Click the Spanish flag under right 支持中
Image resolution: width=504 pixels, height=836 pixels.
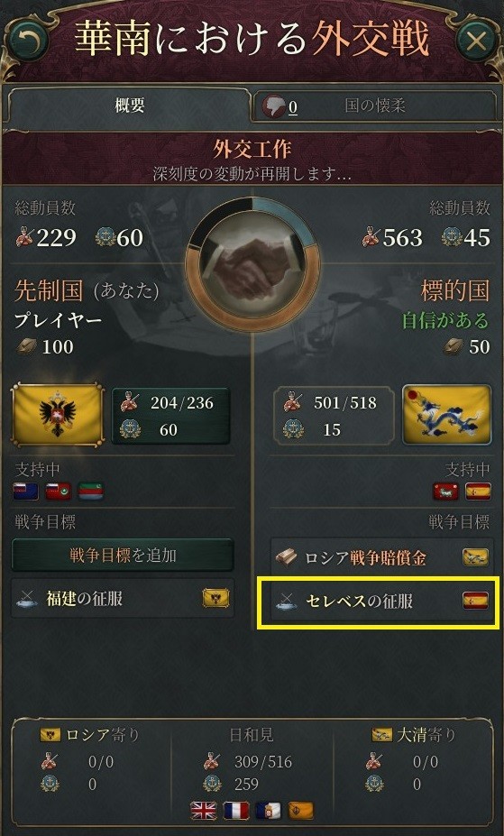point(478,491)
